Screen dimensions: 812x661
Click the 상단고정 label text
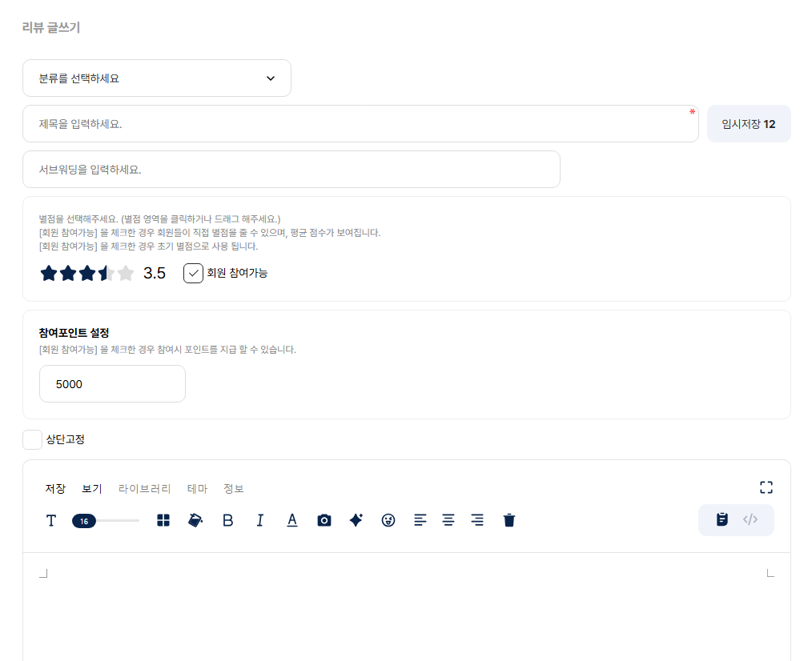tap(65, 439)
